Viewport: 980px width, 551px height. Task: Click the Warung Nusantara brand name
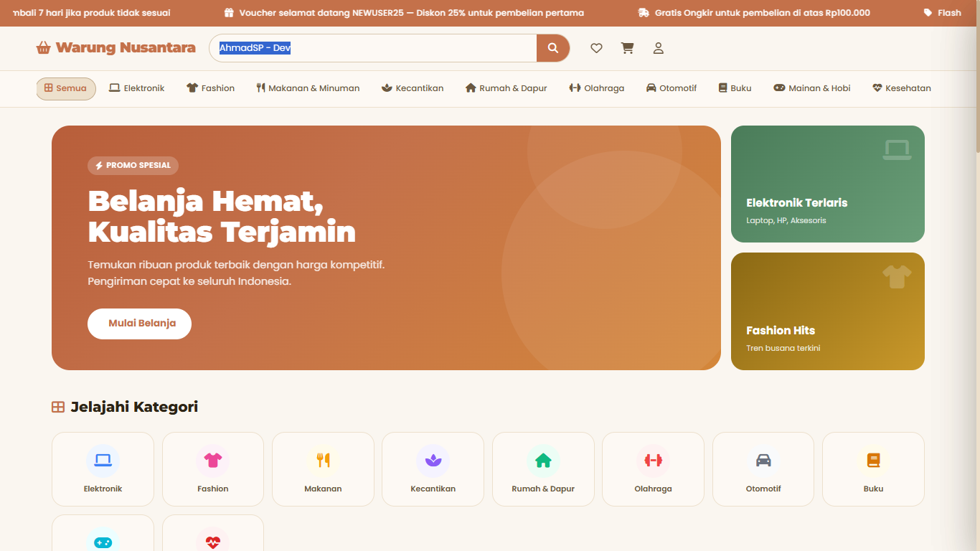click(126, 48)
